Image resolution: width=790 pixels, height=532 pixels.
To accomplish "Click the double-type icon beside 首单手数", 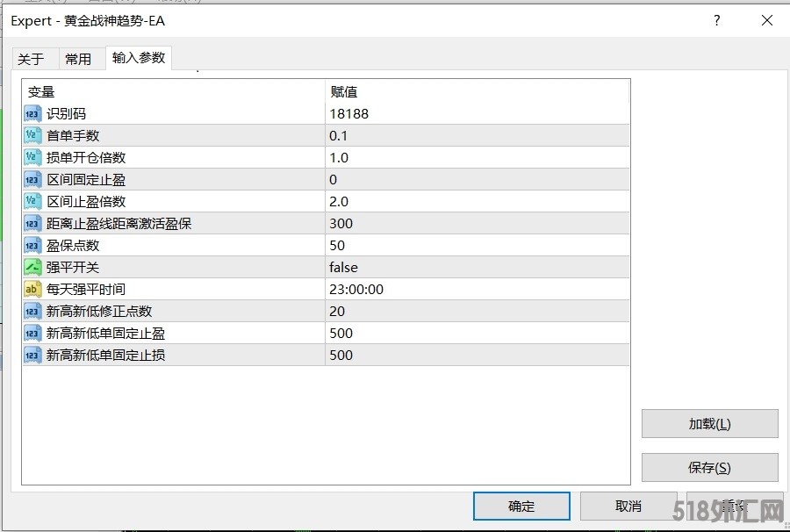I will click(32, 135).
